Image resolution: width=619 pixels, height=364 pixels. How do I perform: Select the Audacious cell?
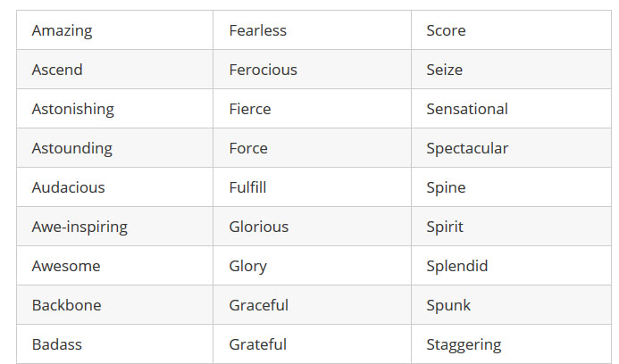pos(68,187)
